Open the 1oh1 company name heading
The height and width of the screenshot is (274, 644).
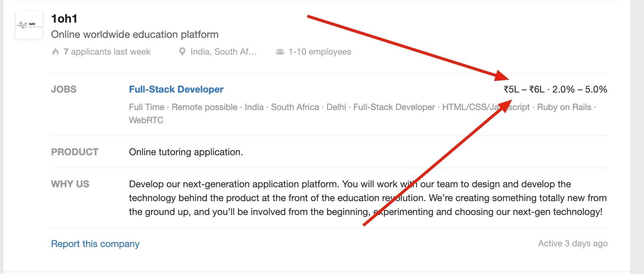tap(64, 19)
